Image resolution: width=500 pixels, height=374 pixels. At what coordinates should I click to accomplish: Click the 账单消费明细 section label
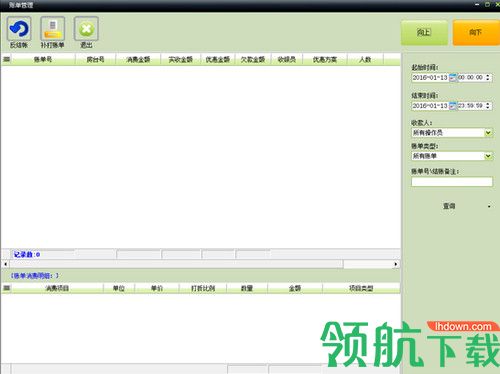click(x=34, y=276)
